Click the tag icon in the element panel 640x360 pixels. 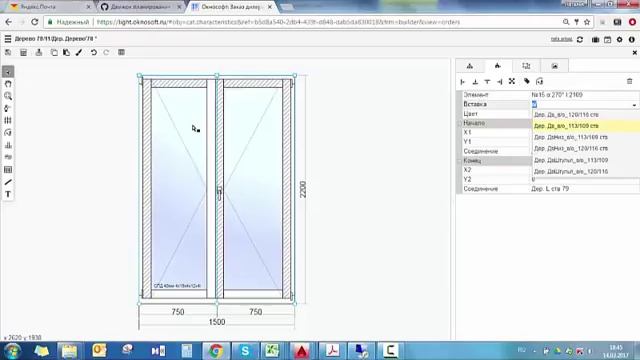[x=527, y=82]
